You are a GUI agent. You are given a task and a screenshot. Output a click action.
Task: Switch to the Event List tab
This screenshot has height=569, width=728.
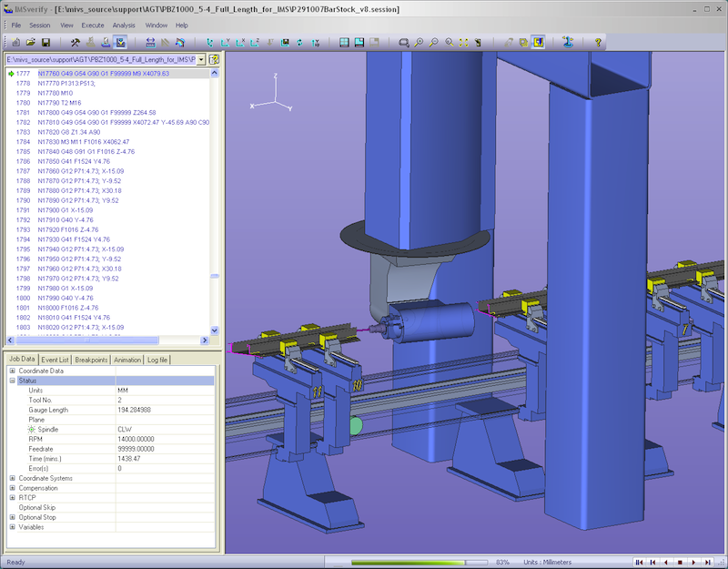point(56,360)
